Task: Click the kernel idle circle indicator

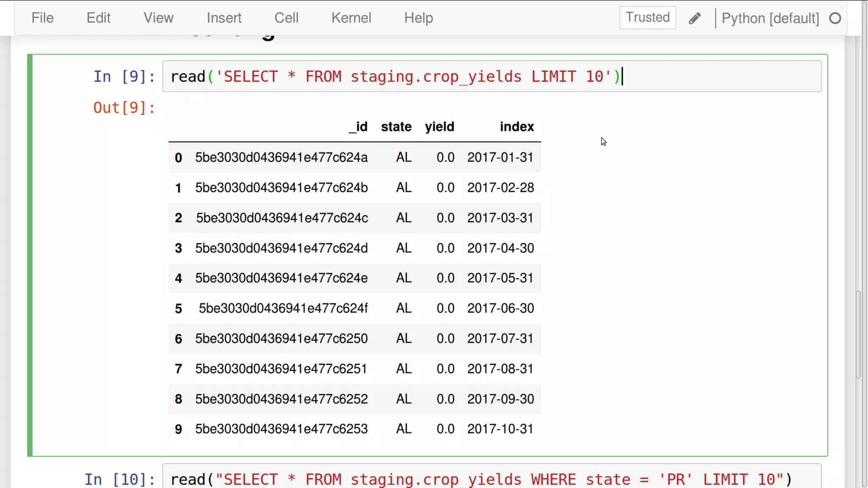Action: pyautogui.click(x=835, y=18)
